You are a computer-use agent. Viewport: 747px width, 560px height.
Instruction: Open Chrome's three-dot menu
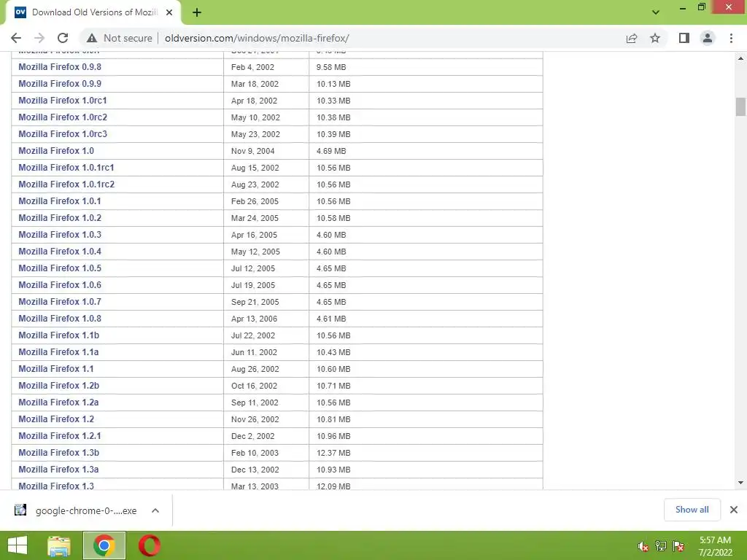tap(731, 38)
